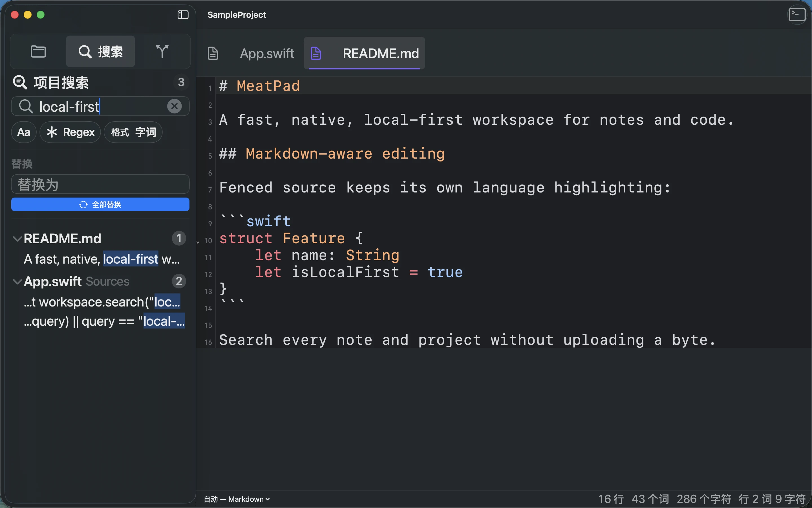Collapse the README.md results group
This screenshot has height=508, width=812.
17,238
